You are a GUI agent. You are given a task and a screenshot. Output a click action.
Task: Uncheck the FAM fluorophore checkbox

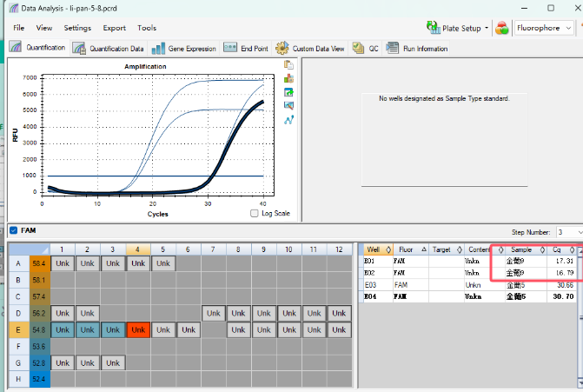[13, 230]
